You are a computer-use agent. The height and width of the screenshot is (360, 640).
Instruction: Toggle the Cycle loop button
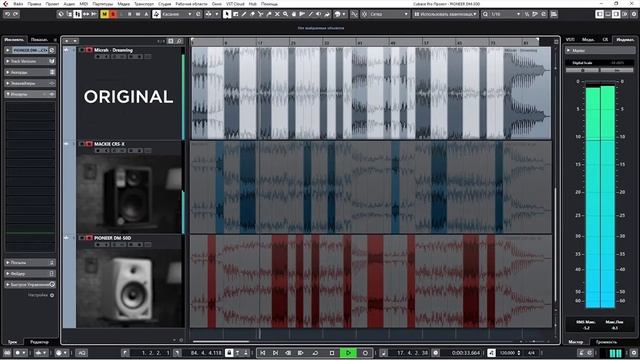coord(315,353)
